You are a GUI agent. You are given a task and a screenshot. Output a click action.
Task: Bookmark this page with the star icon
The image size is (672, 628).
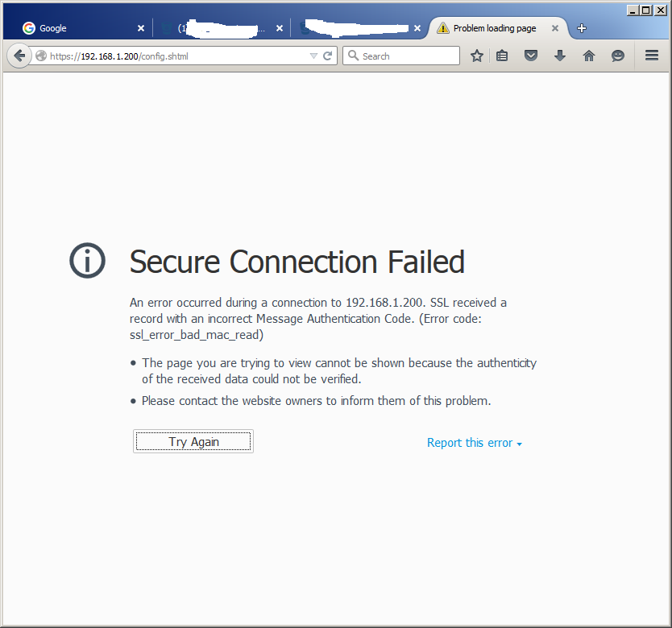tap(476, 56)
